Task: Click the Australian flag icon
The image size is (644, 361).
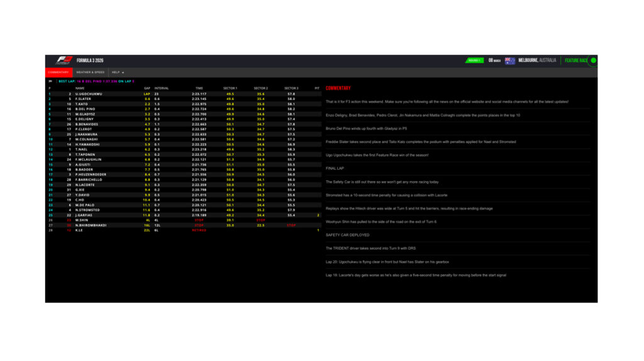Action: click(509, 60)
